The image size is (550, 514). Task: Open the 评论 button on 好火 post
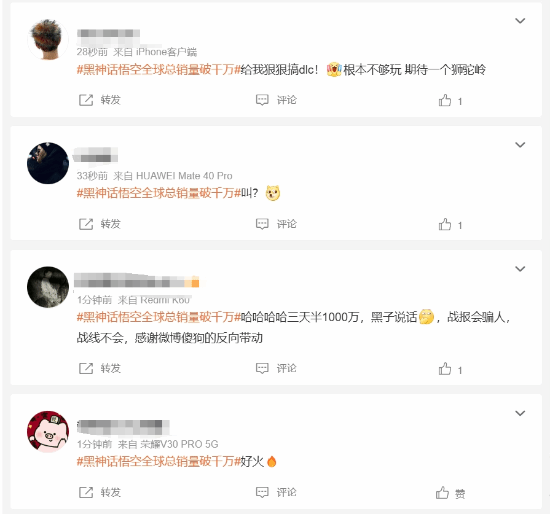pyautogui.click(x=276, y=493)
